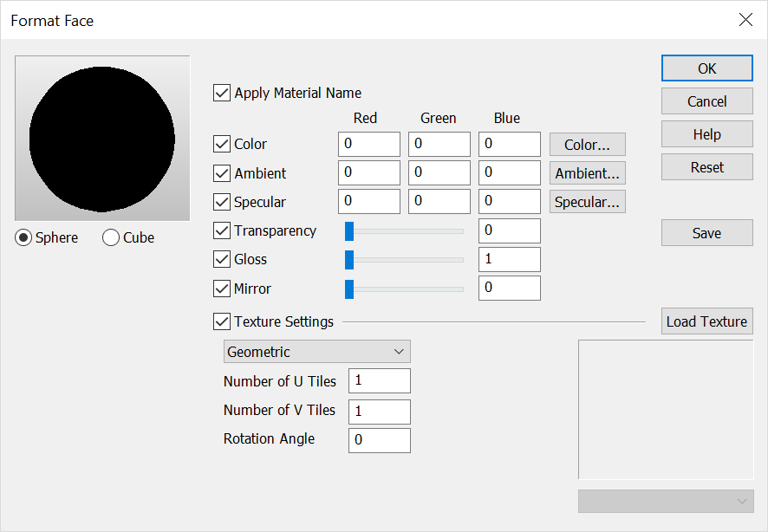Confirm changes with the OK button
Screen dimensions: 768x532
(x=706, y=68)
